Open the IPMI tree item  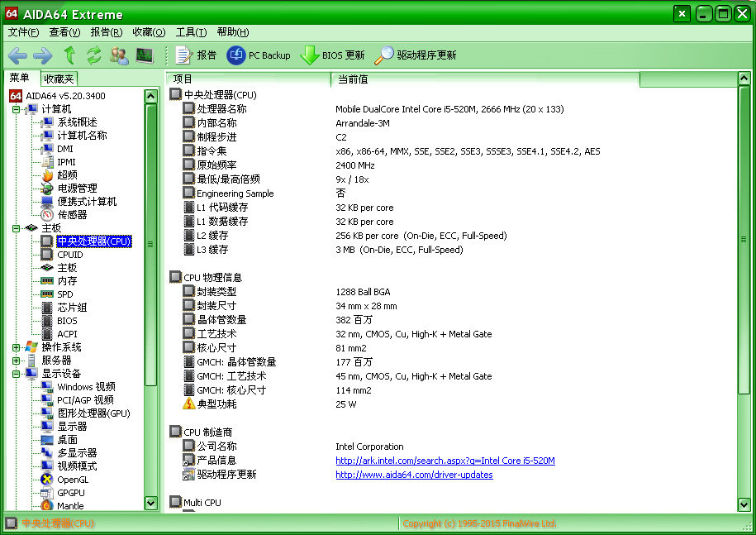click(59, 162)
